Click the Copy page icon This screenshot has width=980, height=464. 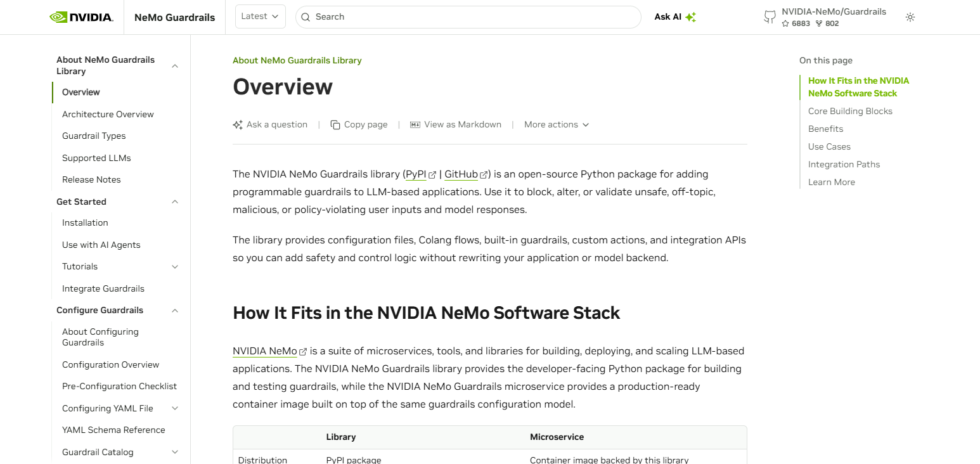pos(335,125)
